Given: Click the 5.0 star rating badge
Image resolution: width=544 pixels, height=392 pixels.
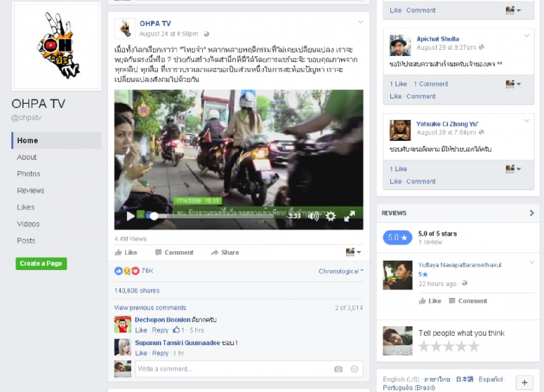Looking at the screenshot, I should click(398, 238).
